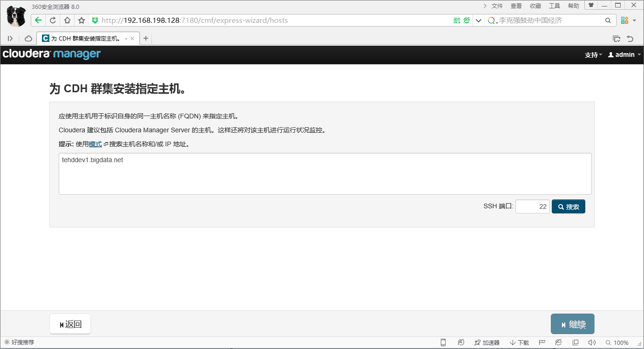The width and height of the screenshot is (644, 349).
Task: Open the 加速器 rocket accelerator
Action: (487, 342)
